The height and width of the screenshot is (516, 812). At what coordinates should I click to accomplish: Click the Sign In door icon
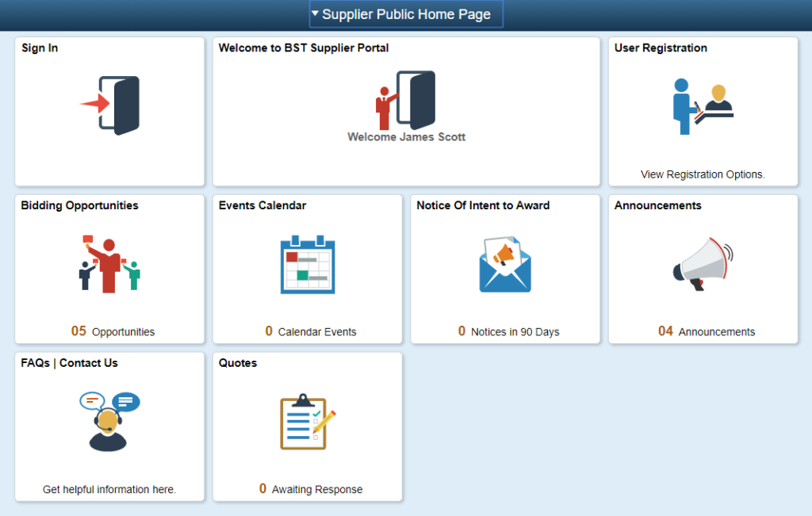pyautogui.click(x=109, y=104)
